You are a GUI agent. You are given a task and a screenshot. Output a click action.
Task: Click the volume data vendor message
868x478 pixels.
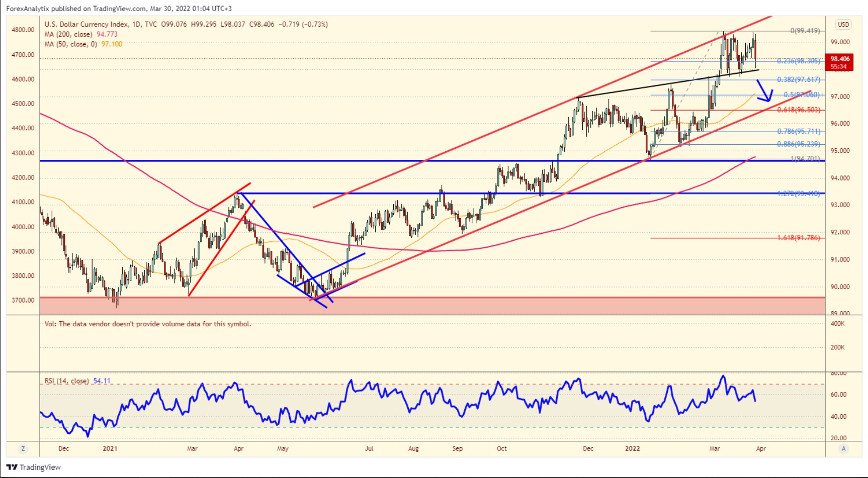[x=148, y=324]
